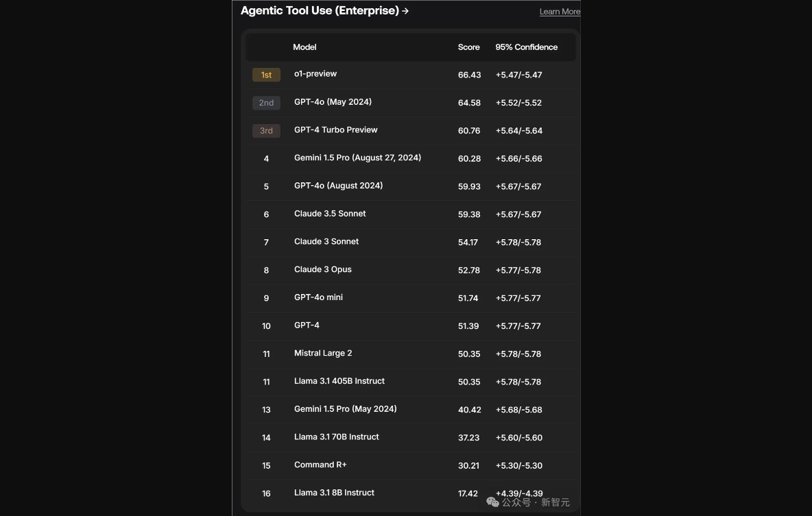
Task: Click the Claude 3.5 Sonnet row
Action: 330,214
